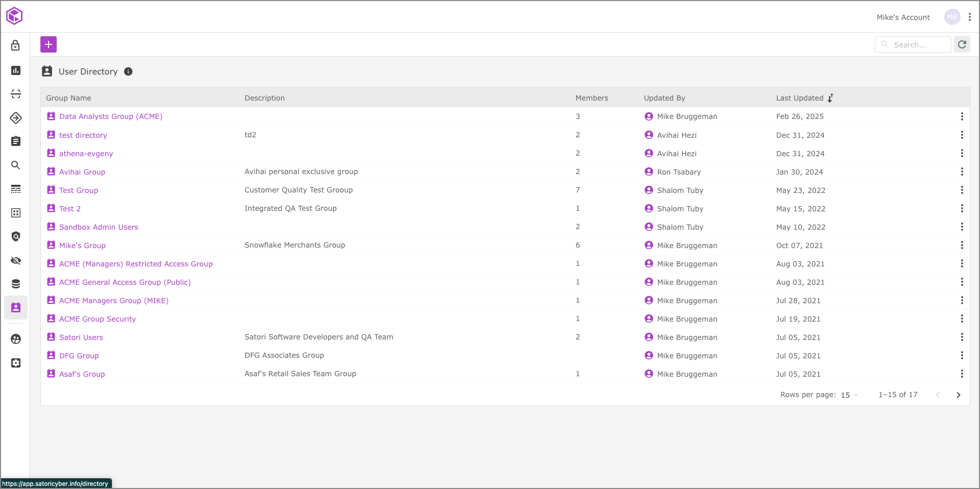Open row menu for Data Analysts Group
Viewport: 980px width, 489px height.
[962, 116]
